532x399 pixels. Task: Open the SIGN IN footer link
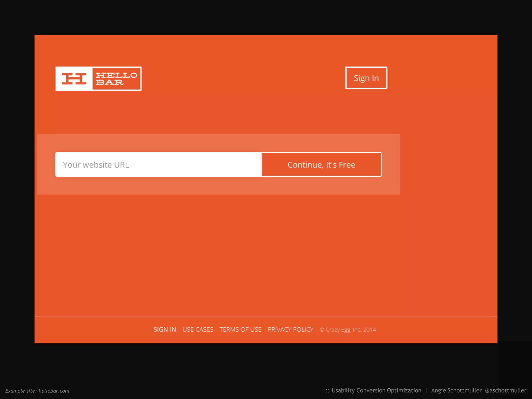(165, 329)
